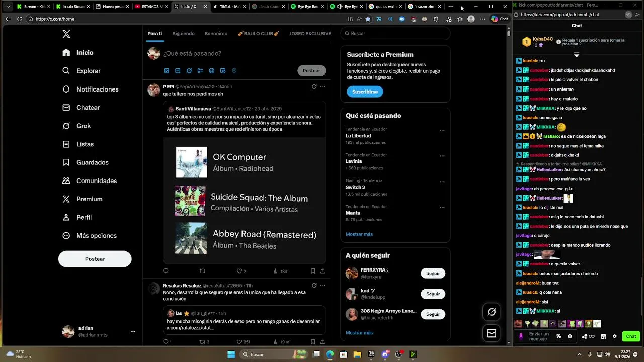Tag location in the post composer

coord(234,71)
